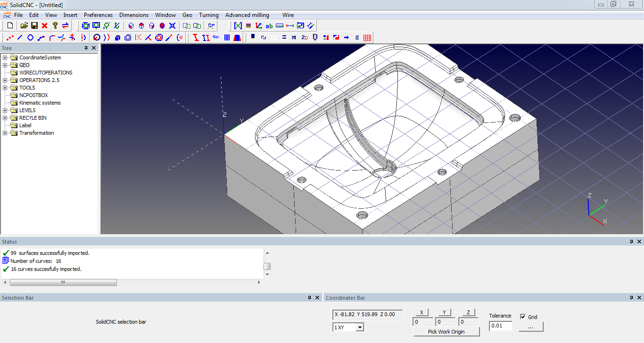Viewport: 644px width, 343px height.
Task: Expand the OPERATIONS 2.5 tree node
Action: pyautogui.click(x=5, y=80)
